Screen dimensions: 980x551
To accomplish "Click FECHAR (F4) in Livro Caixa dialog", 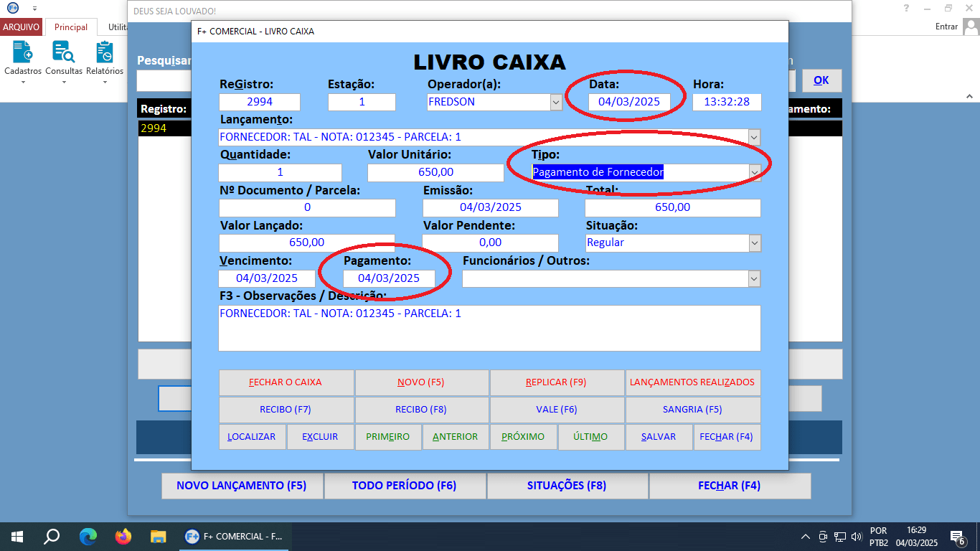I will (727, 437).
